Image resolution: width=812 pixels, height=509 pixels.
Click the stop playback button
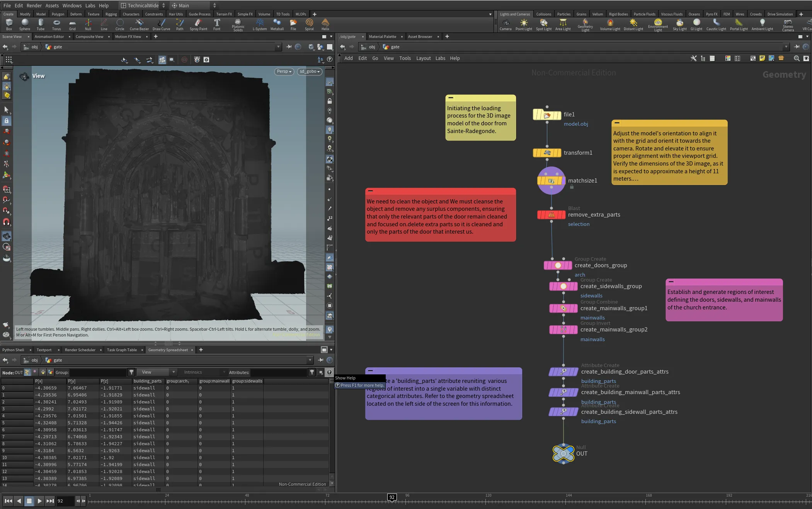tap(29, 501)
